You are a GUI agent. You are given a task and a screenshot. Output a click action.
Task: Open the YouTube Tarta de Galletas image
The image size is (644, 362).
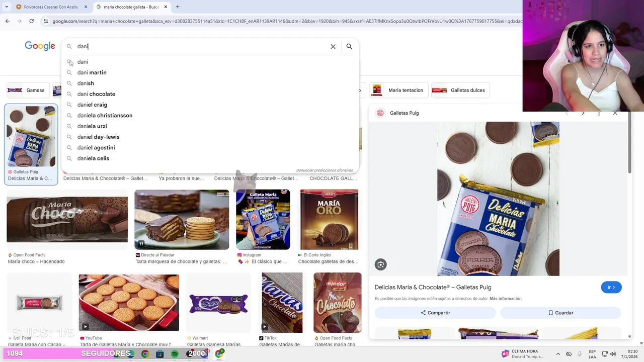129,303
